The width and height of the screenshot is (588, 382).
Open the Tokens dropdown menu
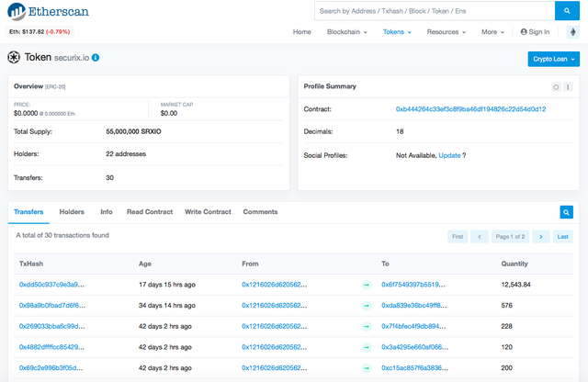tap(397, 32)
